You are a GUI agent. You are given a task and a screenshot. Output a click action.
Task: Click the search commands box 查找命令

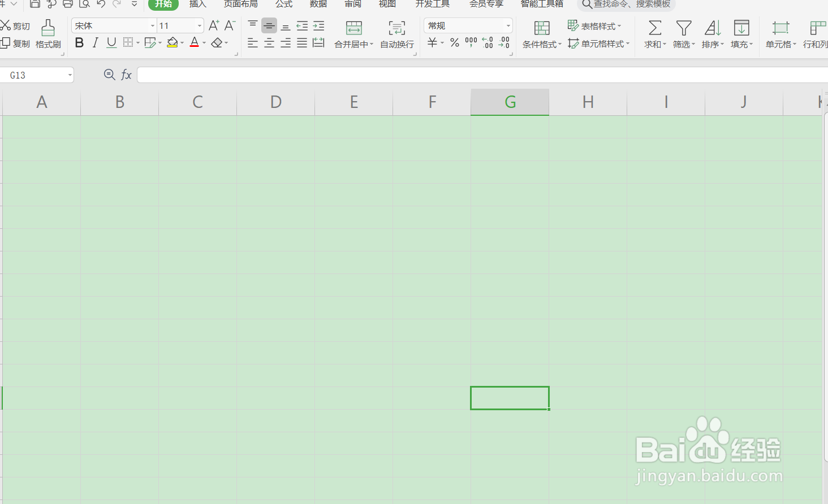(x=627, y=4)
